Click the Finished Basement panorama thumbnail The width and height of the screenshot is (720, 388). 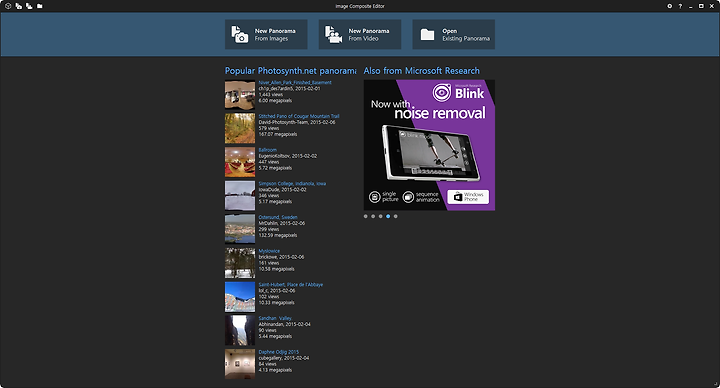click(240, 95)
